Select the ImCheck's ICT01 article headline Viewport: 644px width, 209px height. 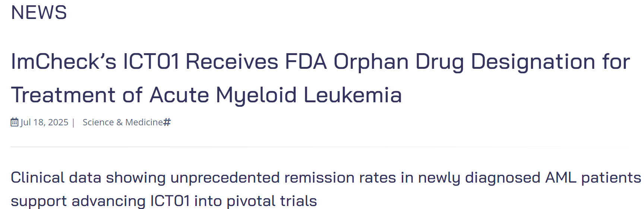click(321, 78)
